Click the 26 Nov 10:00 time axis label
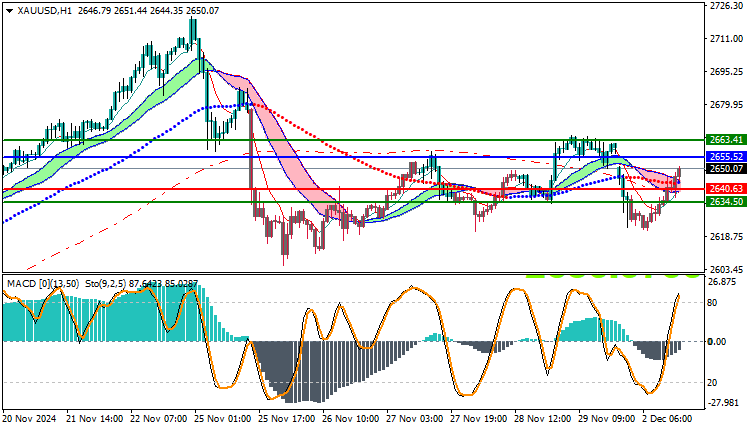This screenshot has height=430, width=750. point(351,419)
